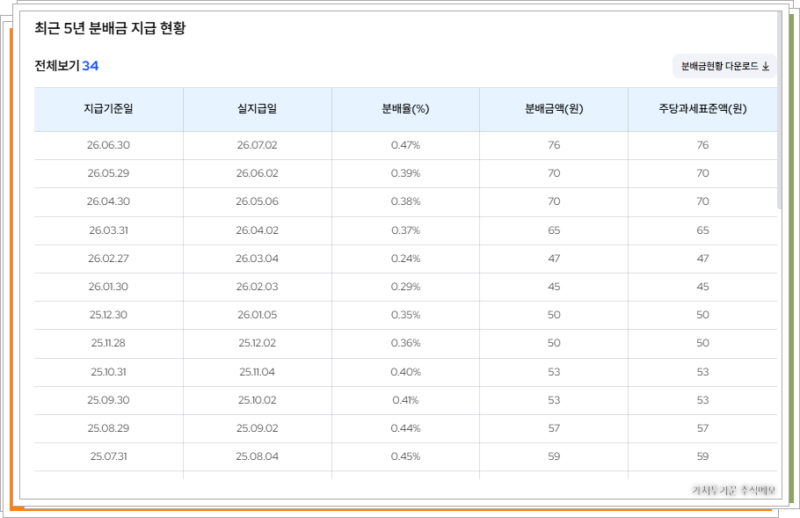Select the date cell 26.06.30
Screen dimensions: 800x518
pyautogui.click(x=108, y=145)
